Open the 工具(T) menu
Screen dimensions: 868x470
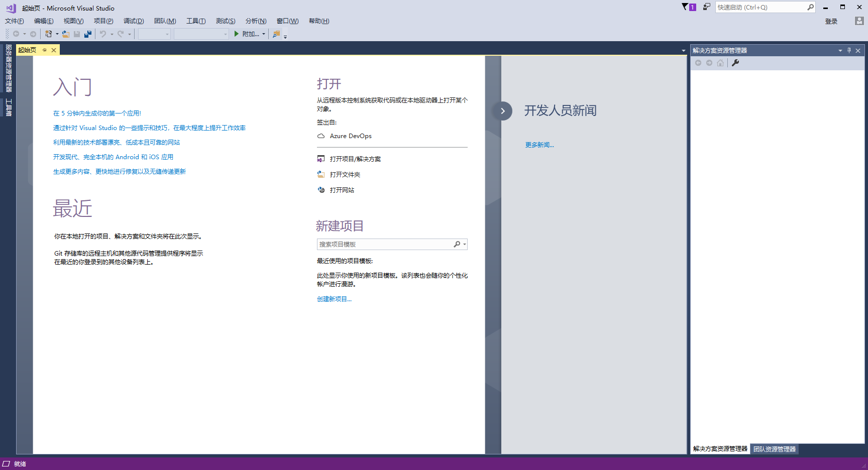[196, 21]
